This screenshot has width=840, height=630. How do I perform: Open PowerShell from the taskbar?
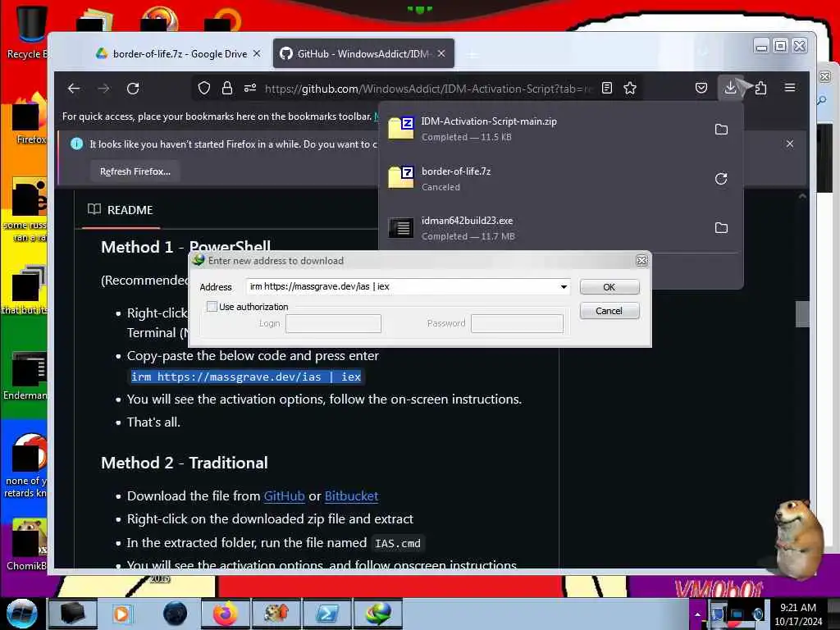[x=326, y=614]
